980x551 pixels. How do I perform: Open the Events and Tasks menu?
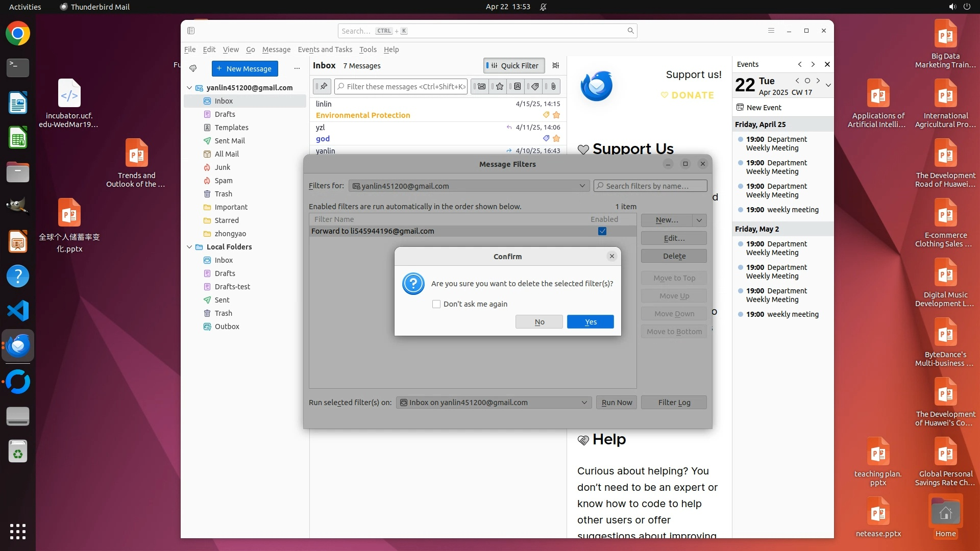325,49
